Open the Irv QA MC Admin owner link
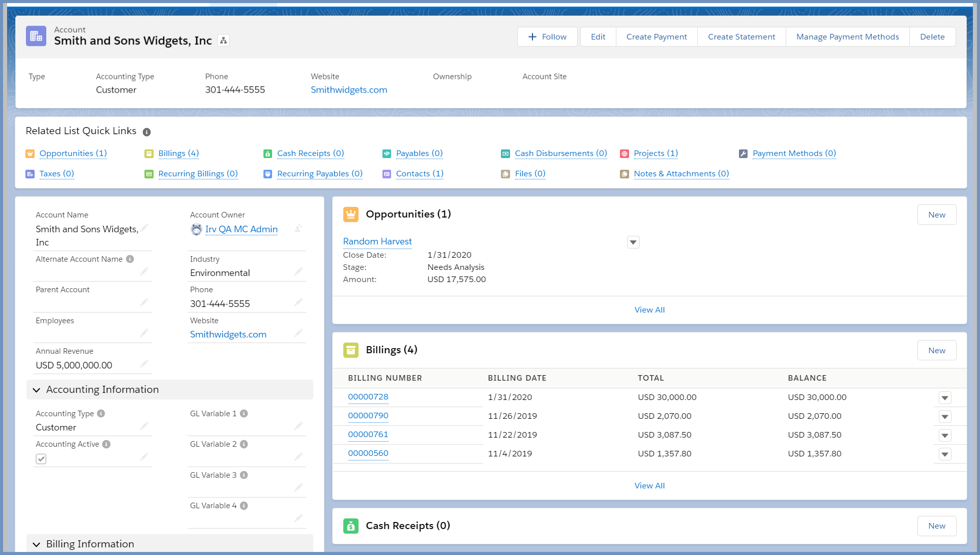The image size is (980, 555). click(242, 229)
